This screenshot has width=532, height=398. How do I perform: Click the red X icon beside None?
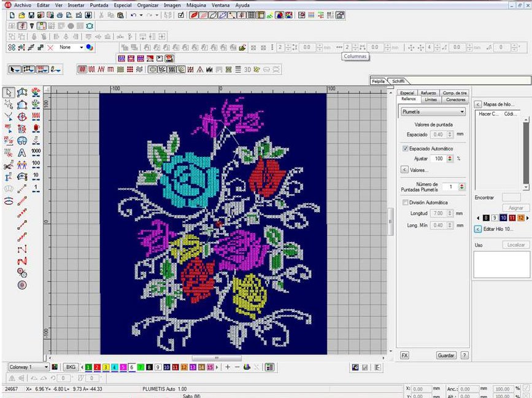50,47
